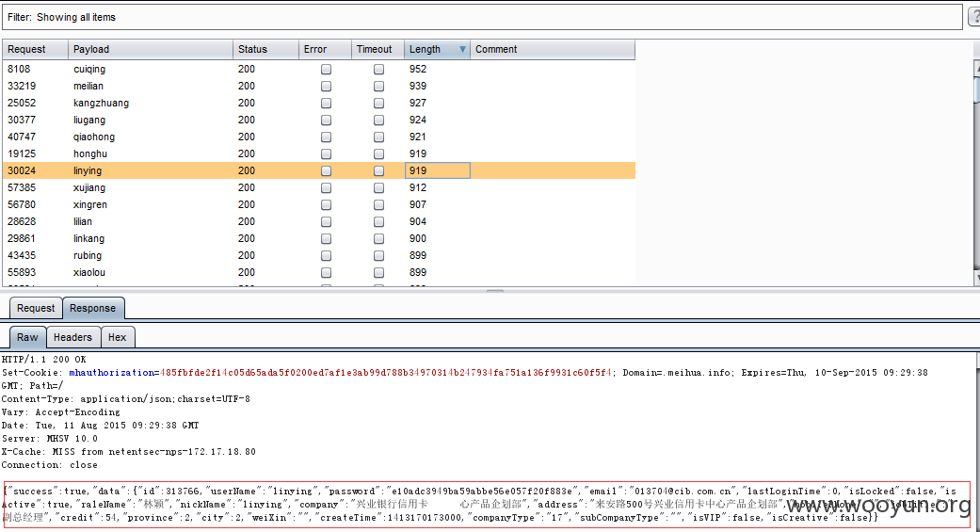The height and width of the screenshot is (532, 980).
Task: Select payload xujiang row
Action: [x=319, y=187]
